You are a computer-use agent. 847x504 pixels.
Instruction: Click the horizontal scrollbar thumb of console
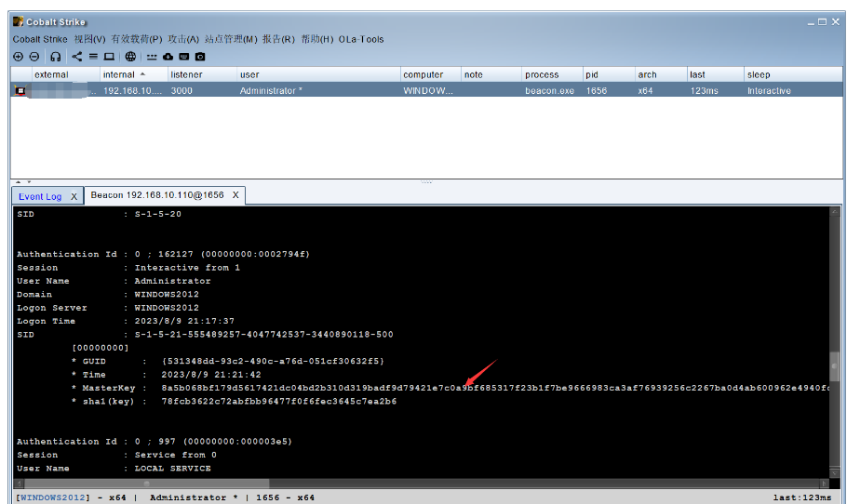pos(146,484)
